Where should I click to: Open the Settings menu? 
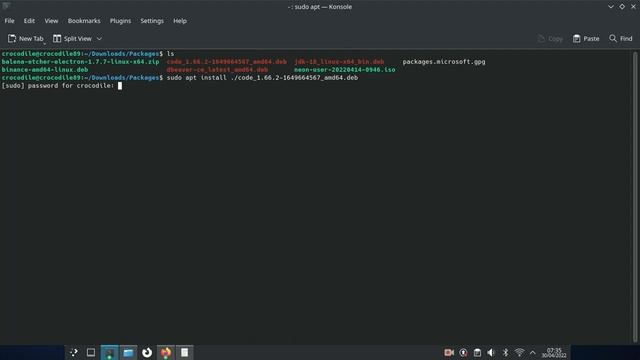[x=152, y=21]
